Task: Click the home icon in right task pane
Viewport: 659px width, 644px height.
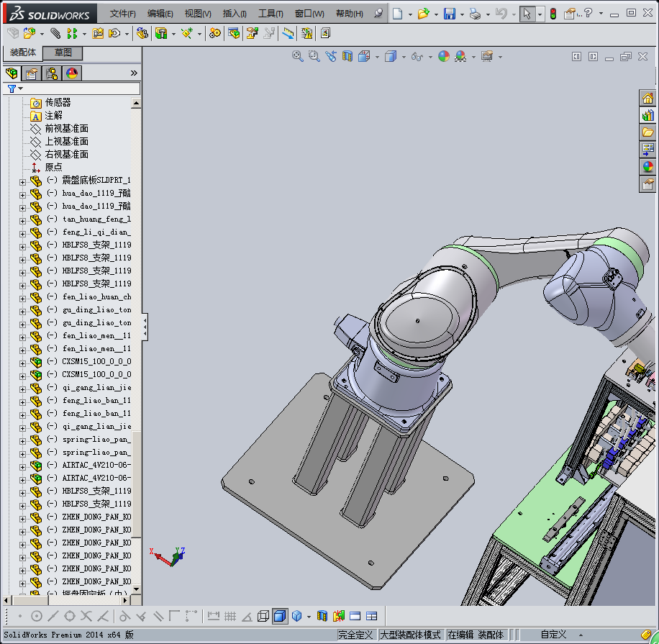Action: [647, 98]
